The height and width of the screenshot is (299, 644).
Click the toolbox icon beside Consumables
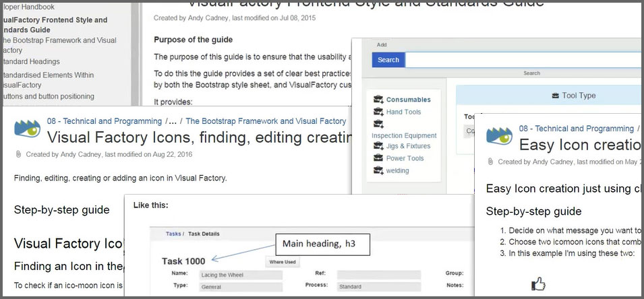tap(378, 99)
